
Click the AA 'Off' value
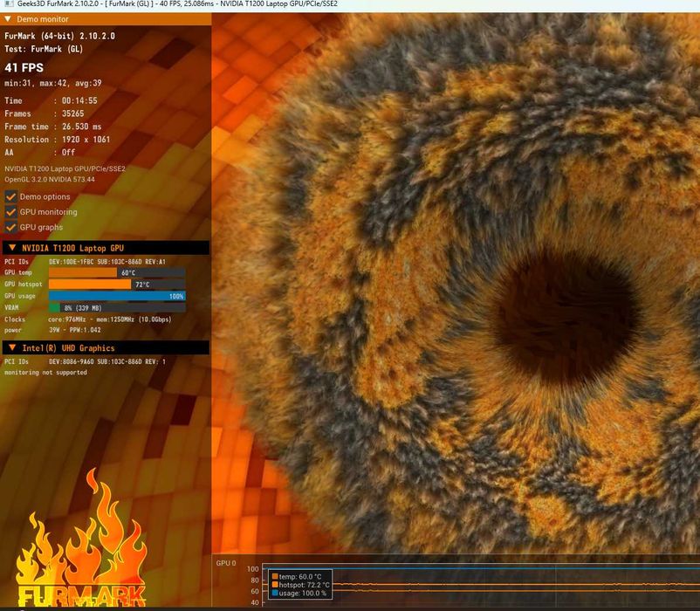click(x=68, y=153)
